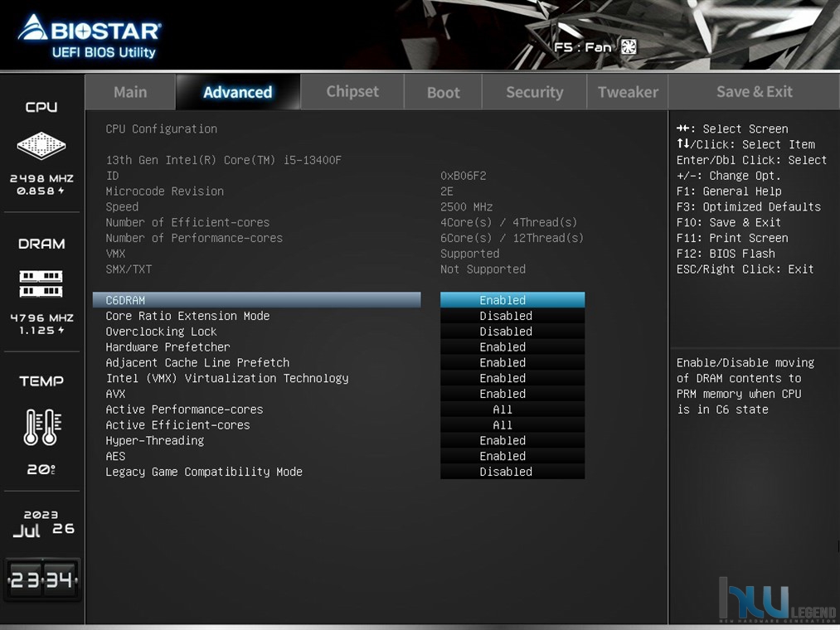Open Active Performance-cores All value

(512, 409)
